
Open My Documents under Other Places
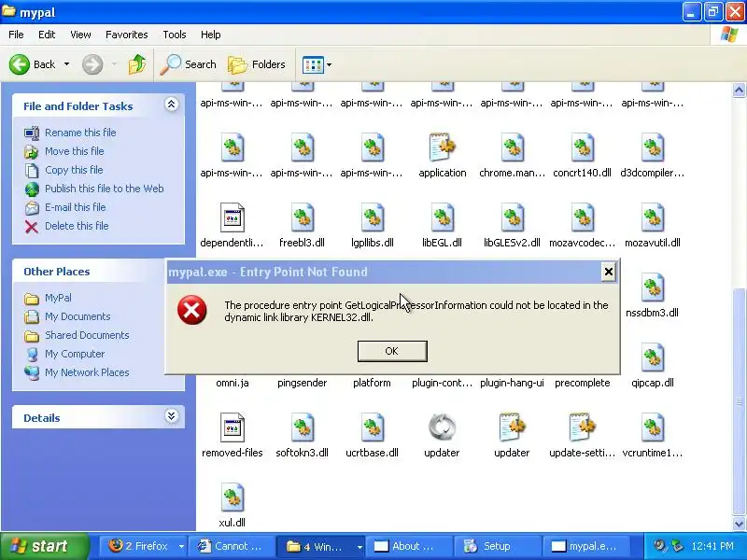(x=78, y=316)
